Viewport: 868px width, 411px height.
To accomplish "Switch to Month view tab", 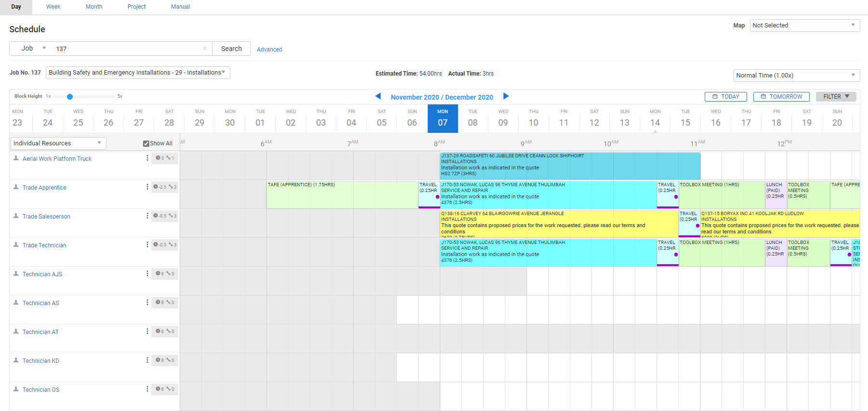I will (x=94, y=7).
